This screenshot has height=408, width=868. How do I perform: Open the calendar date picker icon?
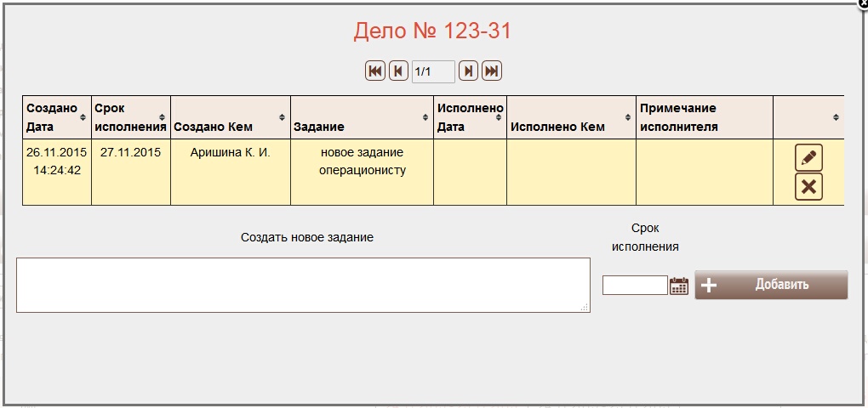point(679,286)
